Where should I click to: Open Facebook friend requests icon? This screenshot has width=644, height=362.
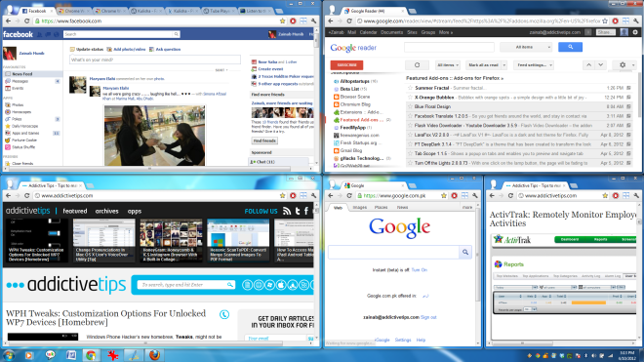pos(40,34)
